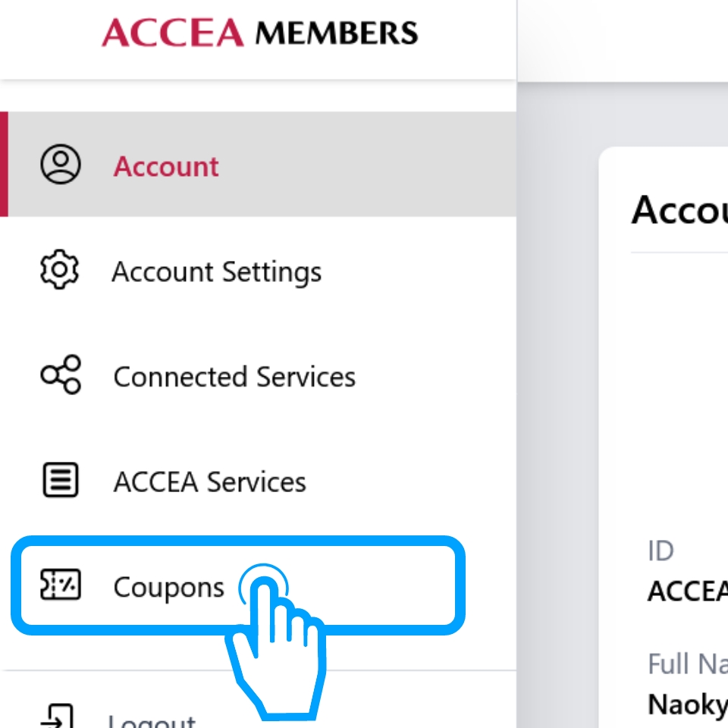
Task: Click the ID field label
Action: (661, 551)
